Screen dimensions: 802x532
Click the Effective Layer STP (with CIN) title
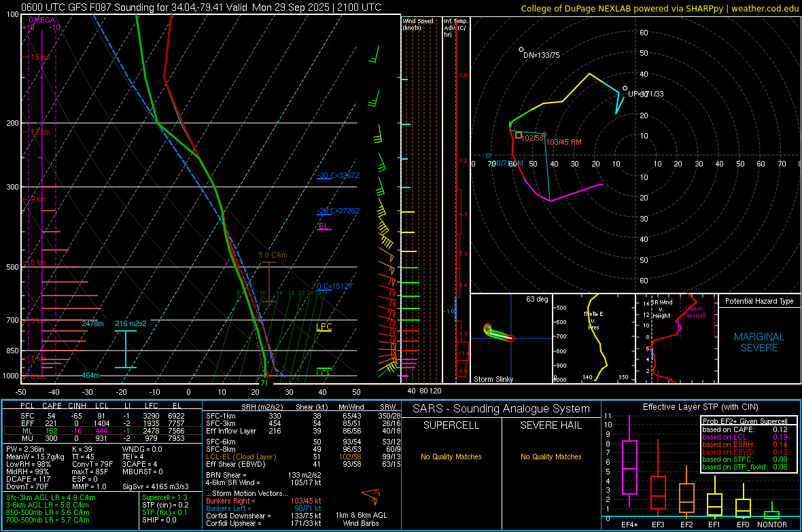701,407
